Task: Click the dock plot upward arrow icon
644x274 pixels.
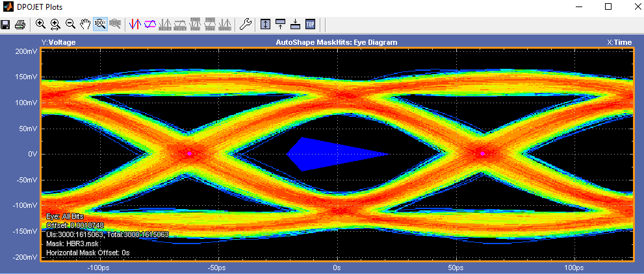Action: [x=280, y=25]
